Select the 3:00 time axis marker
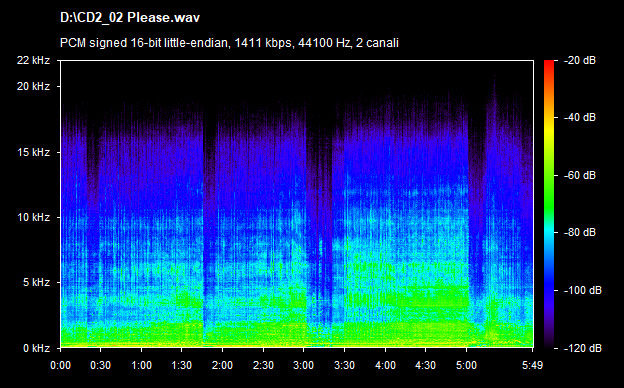The image size is (624, 388). [304, 365]
